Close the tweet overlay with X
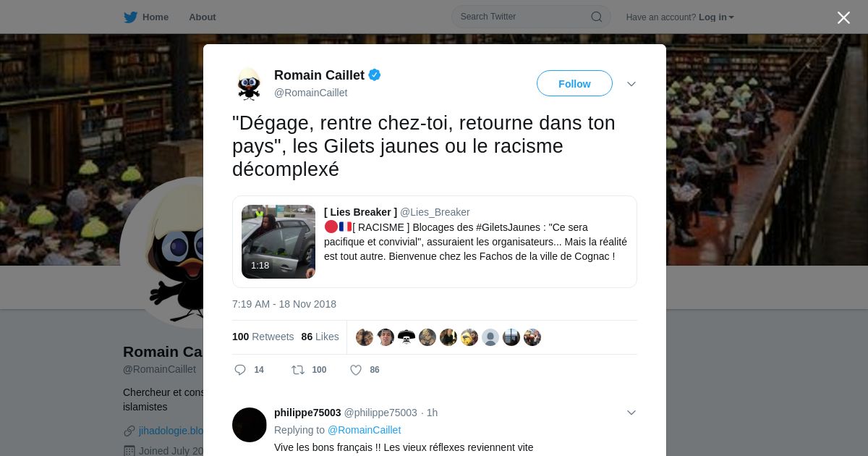 pyautogui.click(x=843, y=17)
